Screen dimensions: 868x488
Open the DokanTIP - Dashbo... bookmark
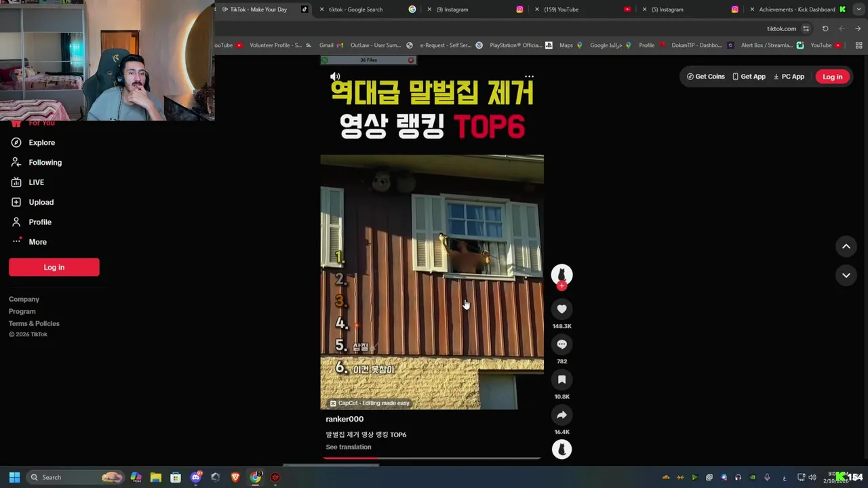point(702,45)
